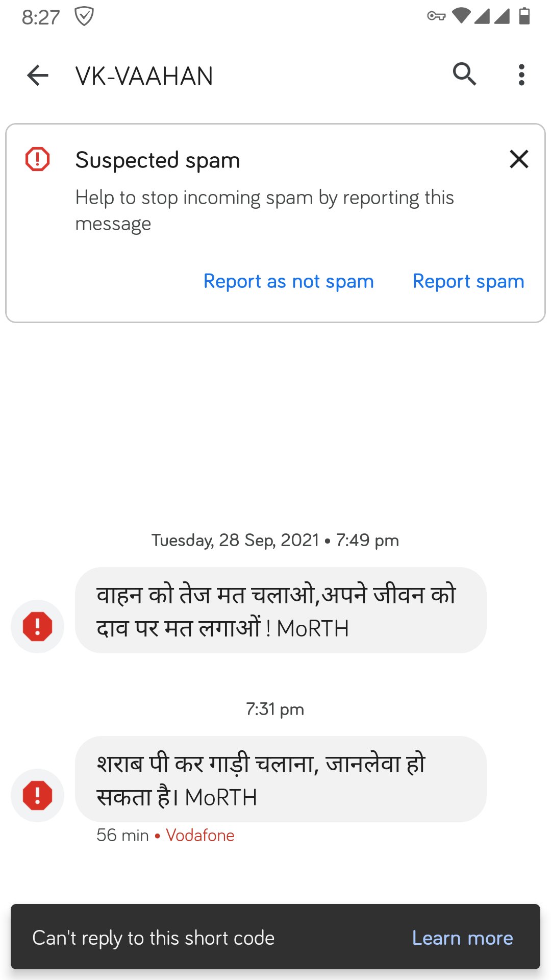Image resolution: width=551 pixels, height=980 pixels.
Task: Tap the shield icon in status bar
Action: (x=84, y=16)
